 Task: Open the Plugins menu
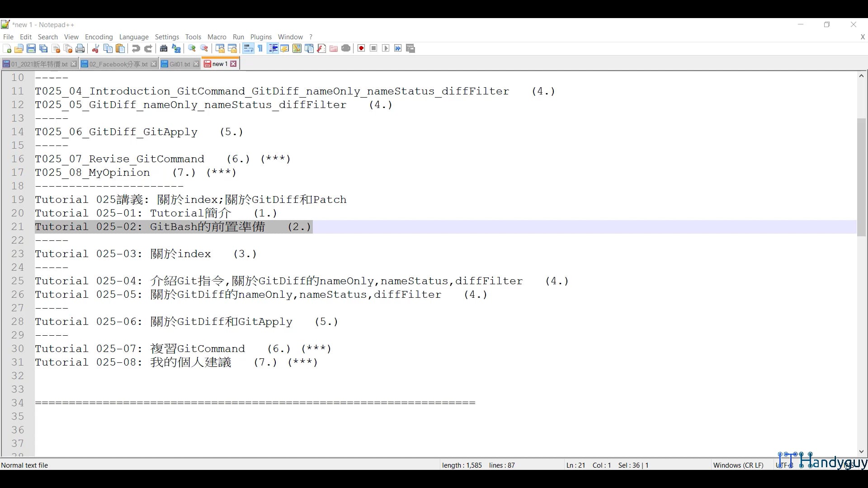tap(261, 37)
